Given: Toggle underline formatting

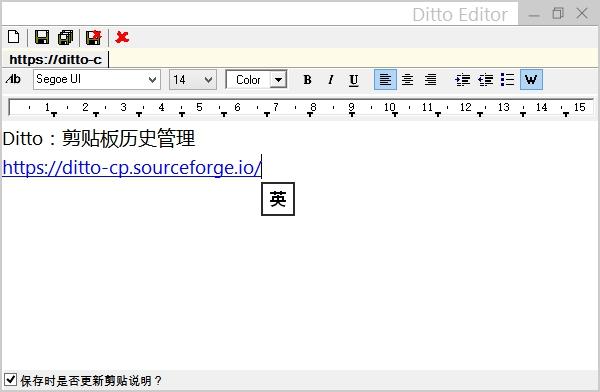Looking at the screenshot, I should (x=354, y=80).
